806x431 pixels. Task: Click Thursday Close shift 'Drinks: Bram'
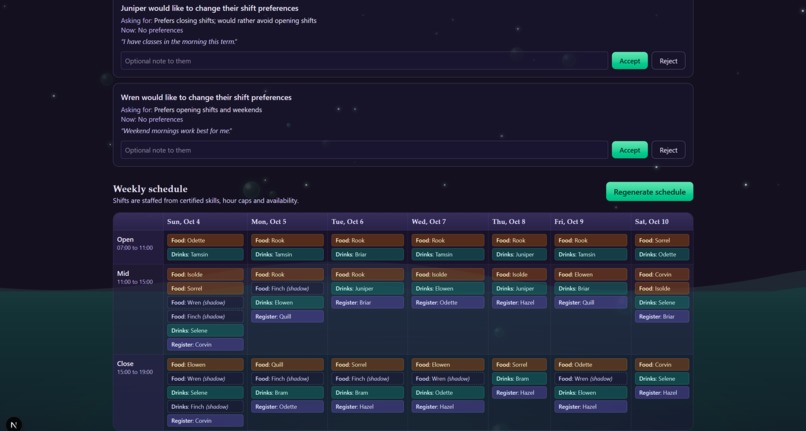(x=519, y=379)
